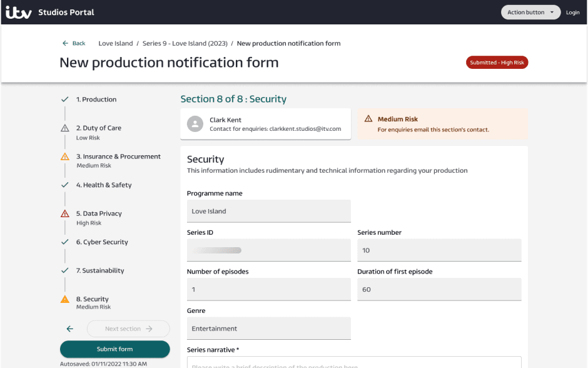
Task: Click back arrow icon beside Back link
Action: click(65, 43)
